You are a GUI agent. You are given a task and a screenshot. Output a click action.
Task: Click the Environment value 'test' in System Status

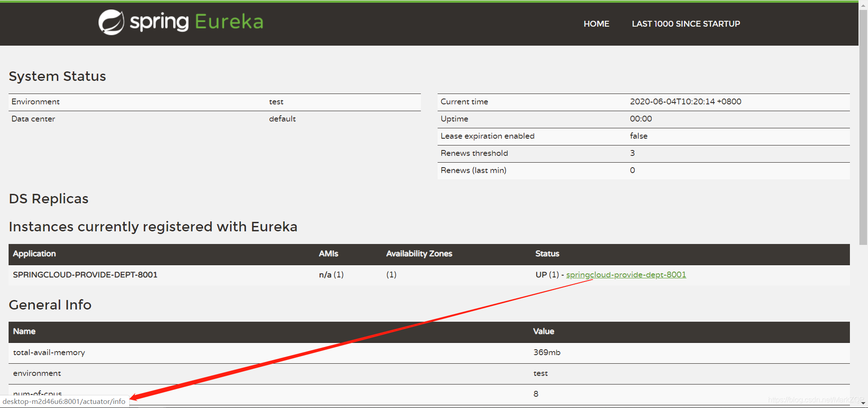(276, 102)
